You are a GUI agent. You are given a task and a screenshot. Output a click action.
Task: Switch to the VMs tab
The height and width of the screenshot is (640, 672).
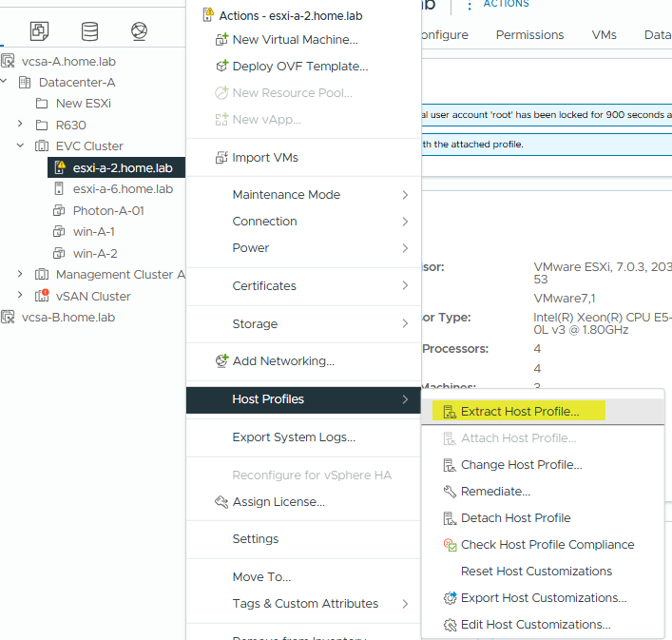click(x=604, y=35)
